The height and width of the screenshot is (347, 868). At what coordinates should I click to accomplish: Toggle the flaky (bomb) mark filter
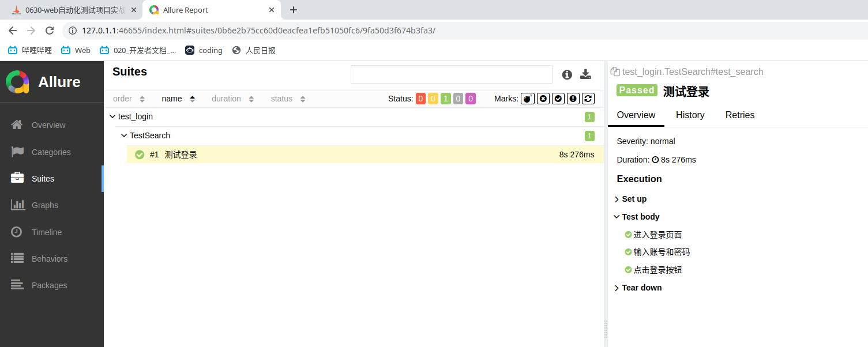tap(528, 99)
